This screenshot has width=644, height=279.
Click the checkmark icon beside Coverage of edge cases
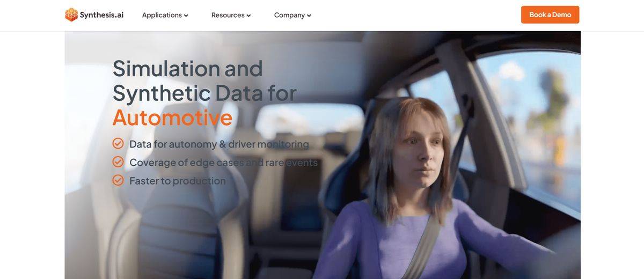pos(118,161)
